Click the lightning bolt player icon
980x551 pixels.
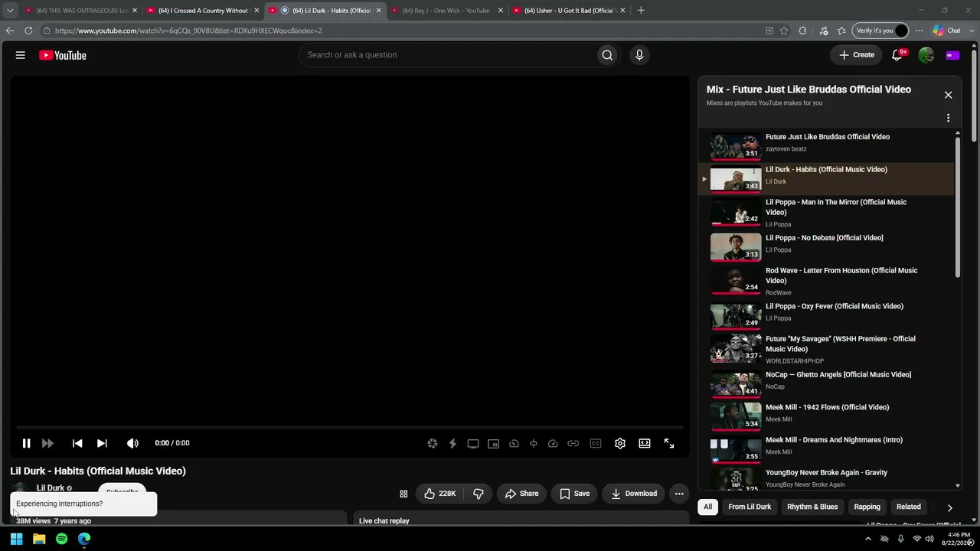coord(452,444)
